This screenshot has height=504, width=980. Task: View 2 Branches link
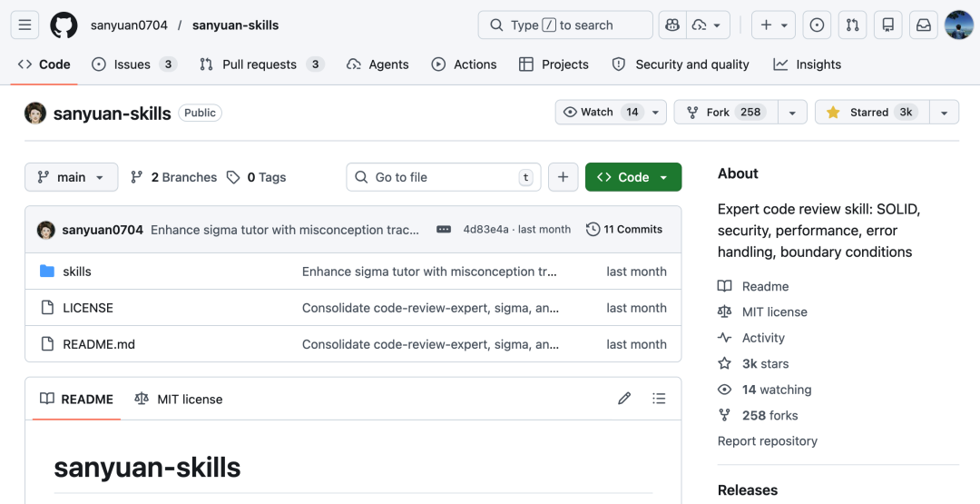(173, 178)
